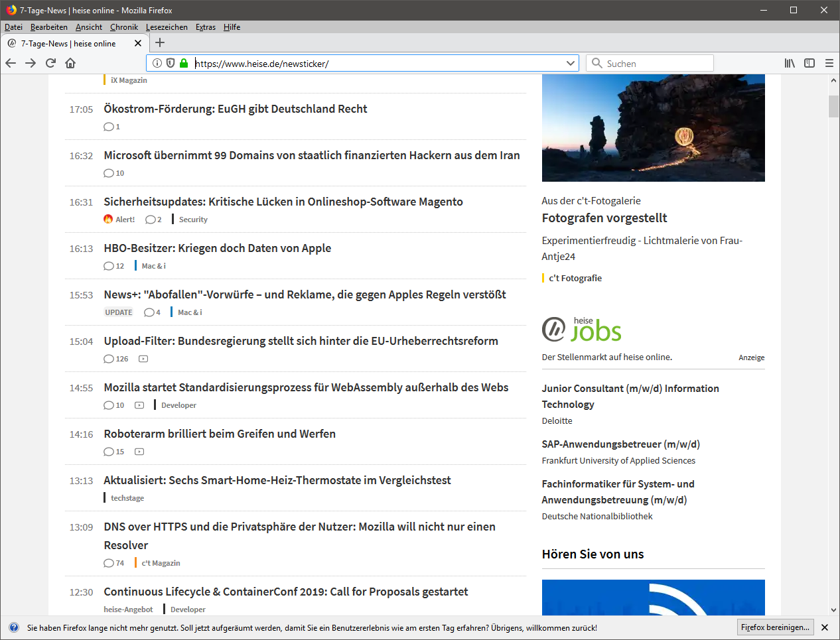840x640 pixels.
Task: Open a new tab with plus button
Action: (x=160, y=43)
